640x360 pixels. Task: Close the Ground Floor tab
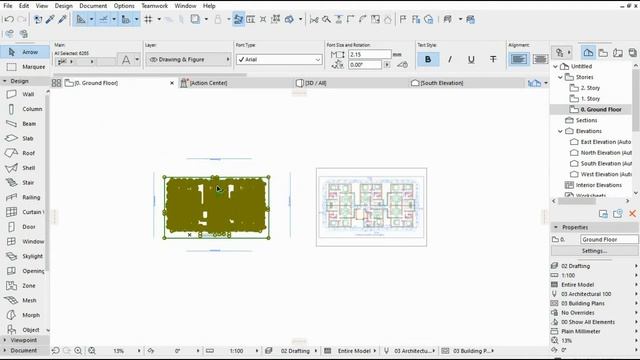click(172, 83)
